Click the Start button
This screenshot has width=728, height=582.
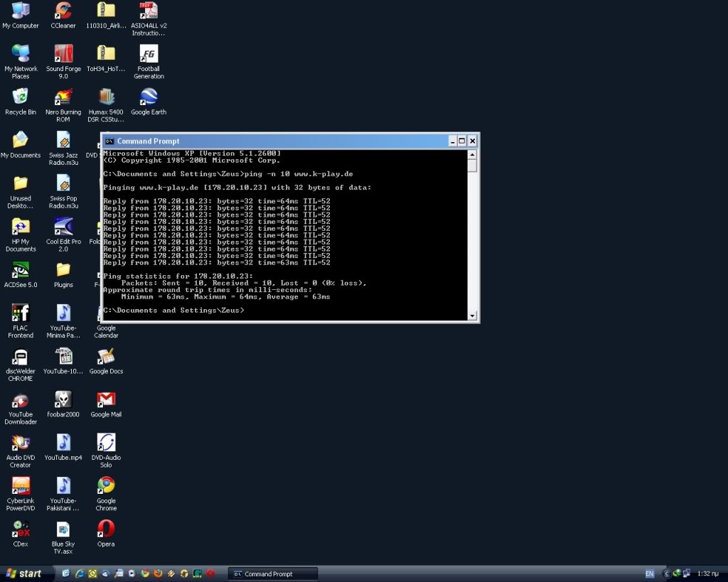tap(24, 573)
